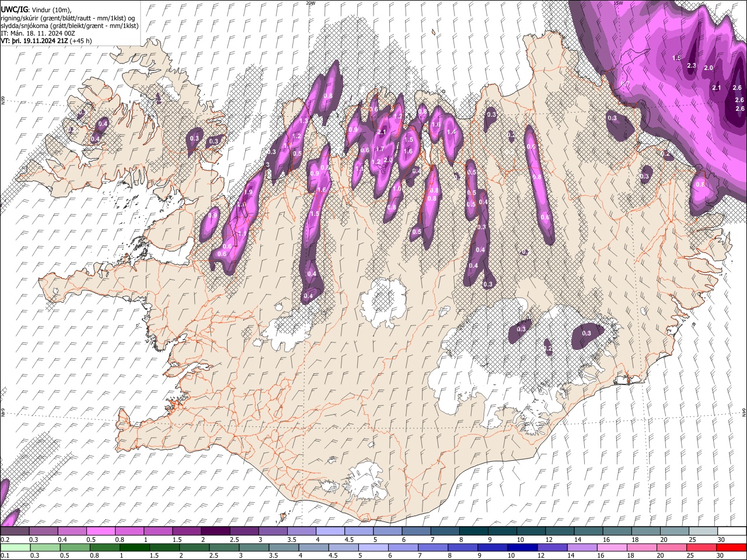The height and width of the screenshot is (560, 747).
Task: Click the '0.4' tick label on legend
Action: pos(62,540)
